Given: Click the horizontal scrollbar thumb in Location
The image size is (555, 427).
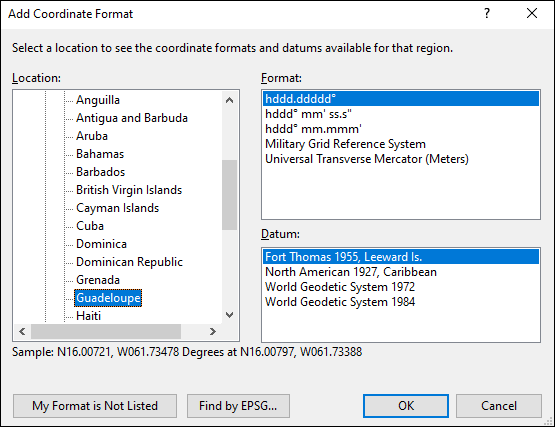Looking at the screenshot, I should click(x=106, y=332).
